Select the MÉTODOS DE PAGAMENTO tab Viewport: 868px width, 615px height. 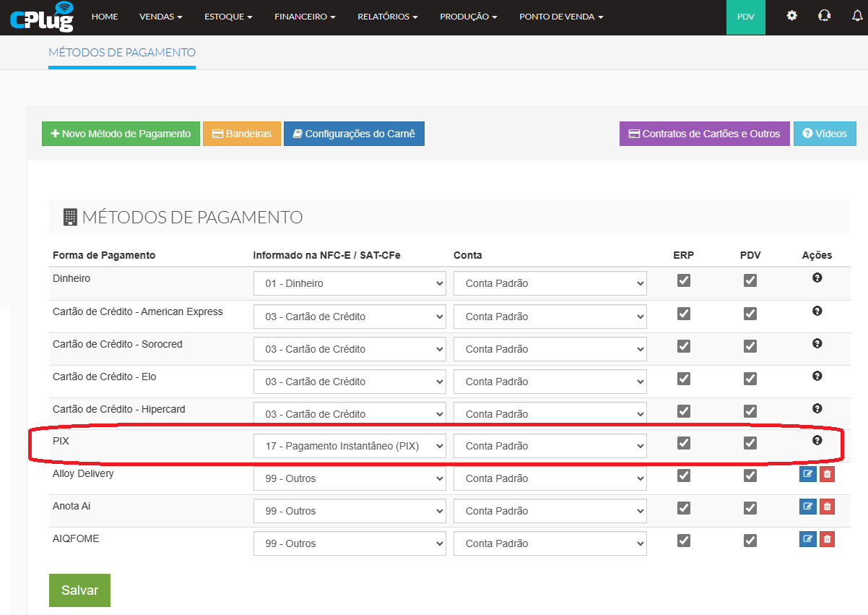coord(122,53)
